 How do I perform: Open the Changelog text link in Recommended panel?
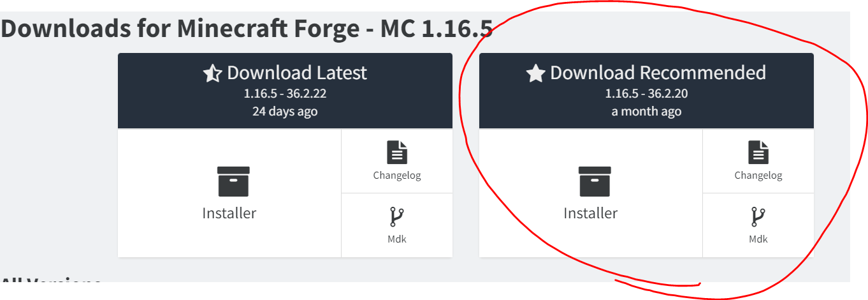(758, 176)
